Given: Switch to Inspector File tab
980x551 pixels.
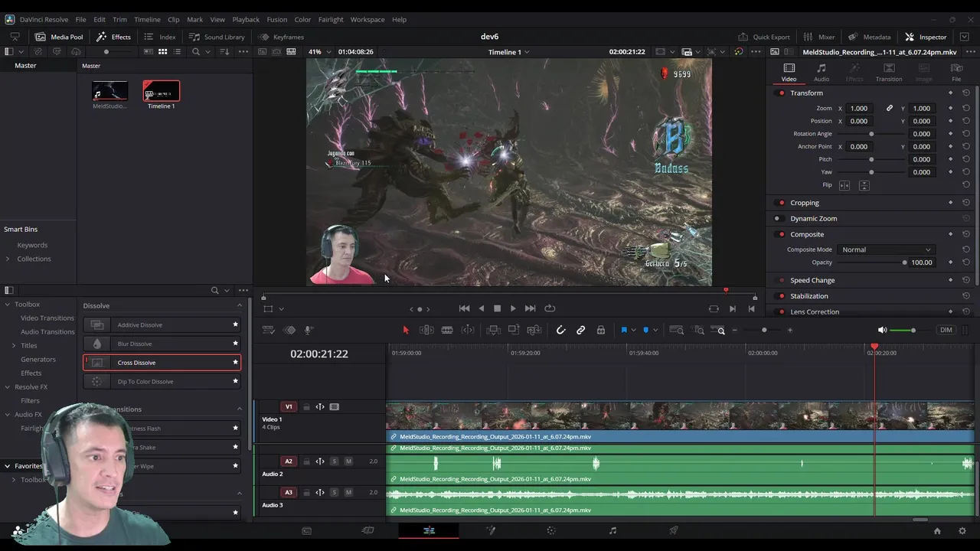Looking at the screenshot, I should click(956, 72).
